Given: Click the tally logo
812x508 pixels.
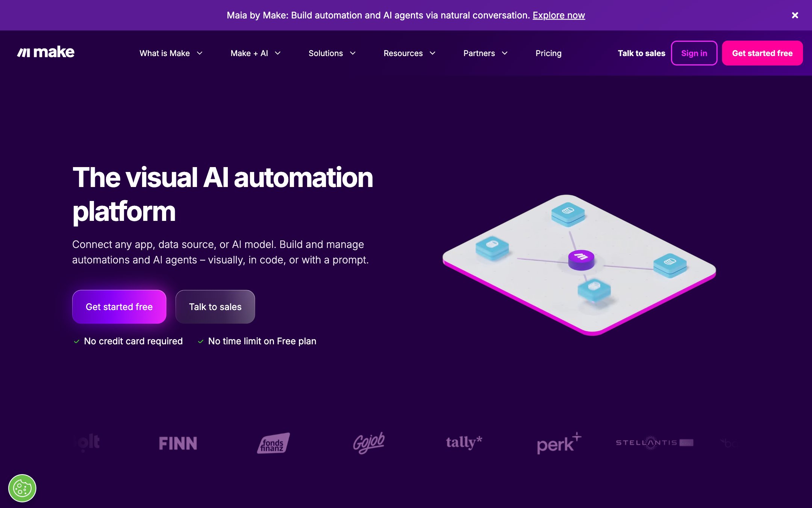Looking at the screenshot, I should 464,442.
